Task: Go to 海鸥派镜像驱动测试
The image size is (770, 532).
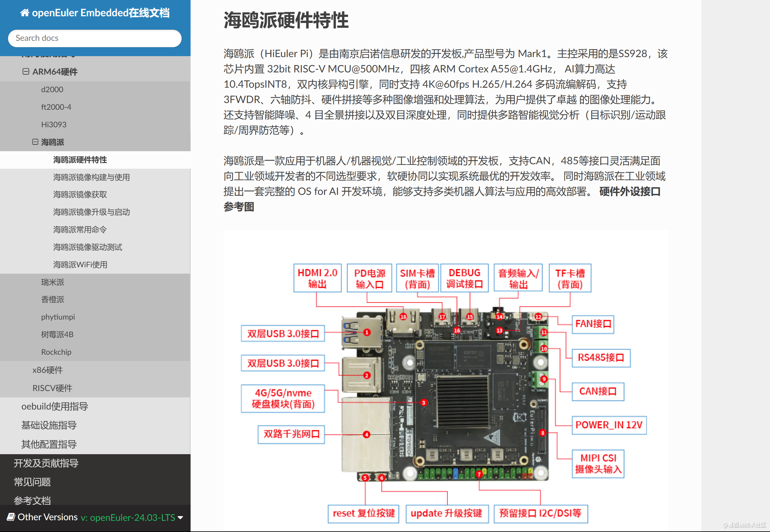Action: [x=88, y=247]
